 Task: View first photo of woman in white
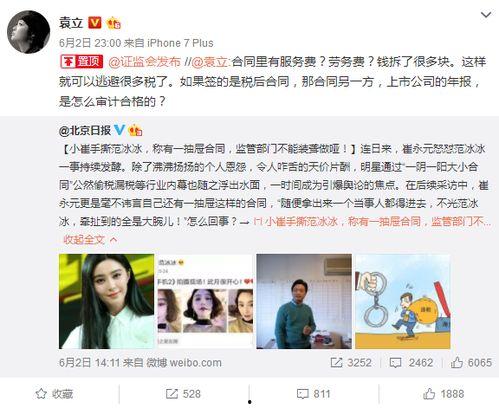click(107, 301)
